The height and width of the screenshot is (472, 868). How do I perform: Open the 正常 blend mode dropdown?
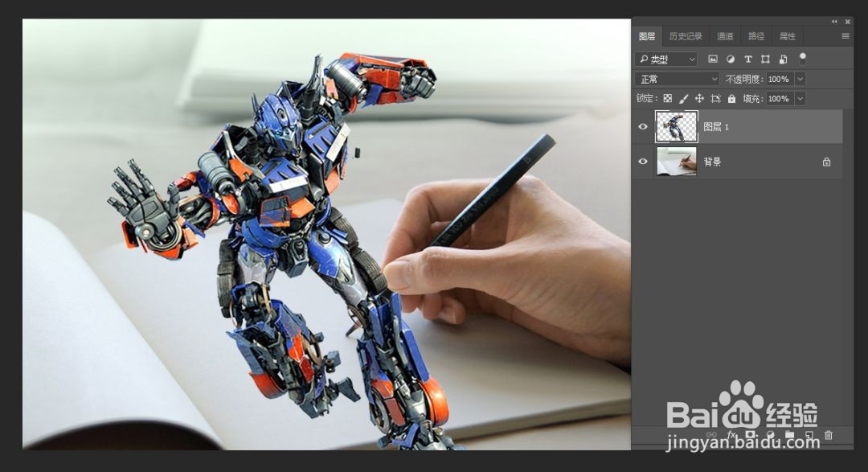pos(677,79)
